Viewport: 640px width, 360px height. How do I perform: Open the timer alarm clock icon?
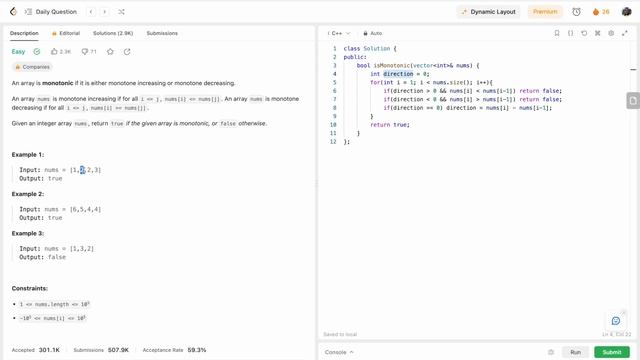(576, 12)
